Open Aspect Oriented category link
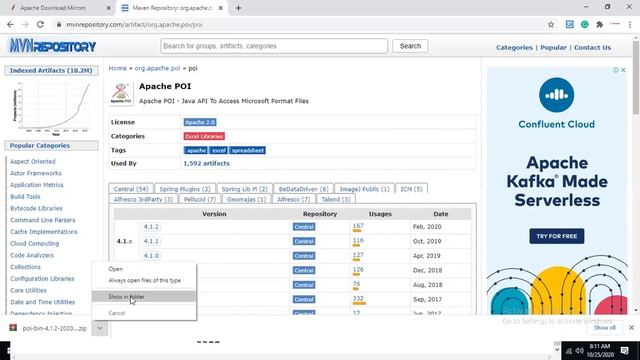640x360 pixels. [x=33, y=162]
